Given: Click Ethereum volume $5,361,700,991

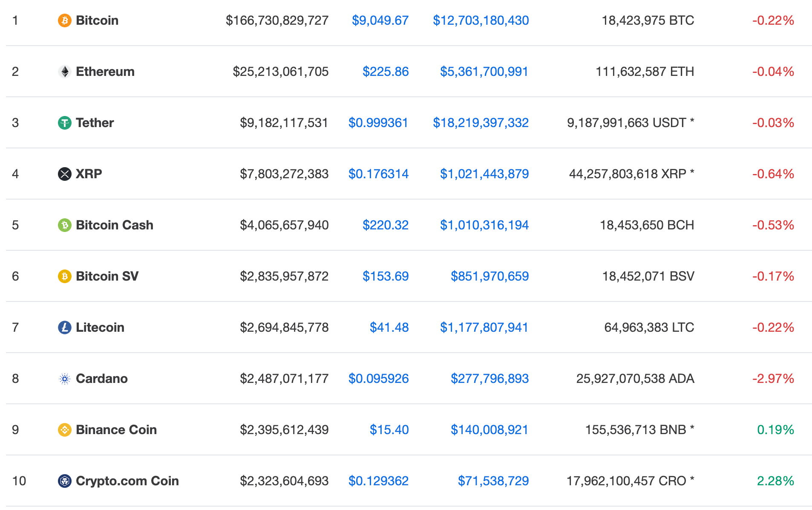Looking at the screenshot, I should click(484, 72).
